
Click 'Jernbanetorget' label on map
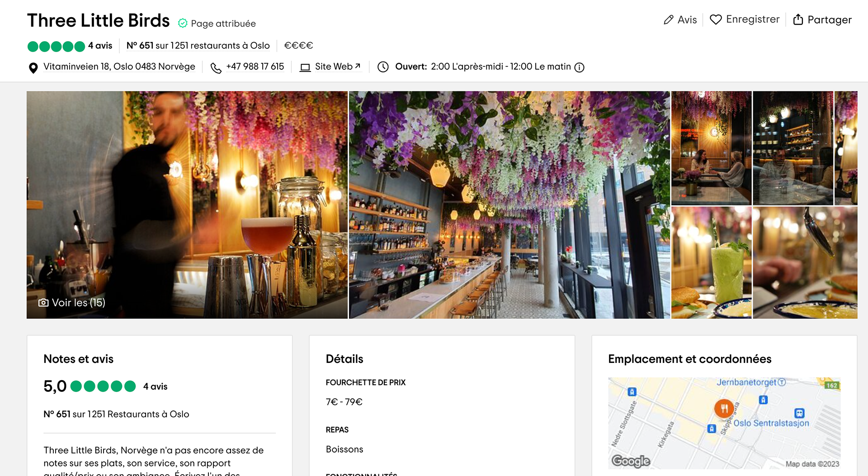coord(746,382)
